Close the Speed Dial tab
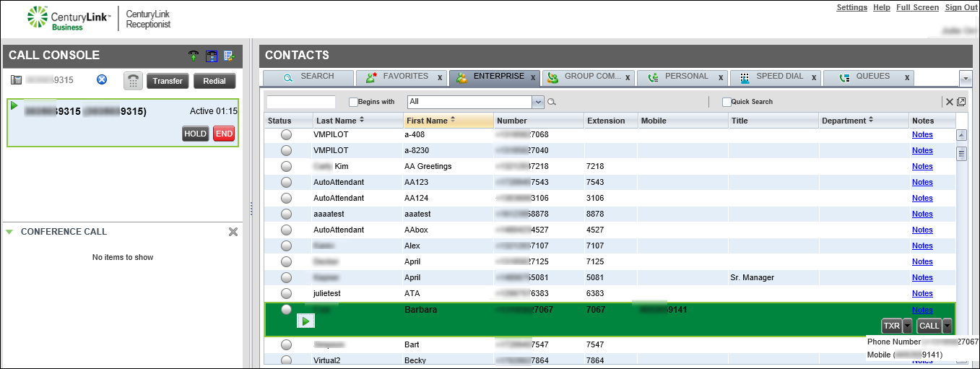Screen dimensions: 980x369 click(x=814, y=77)
